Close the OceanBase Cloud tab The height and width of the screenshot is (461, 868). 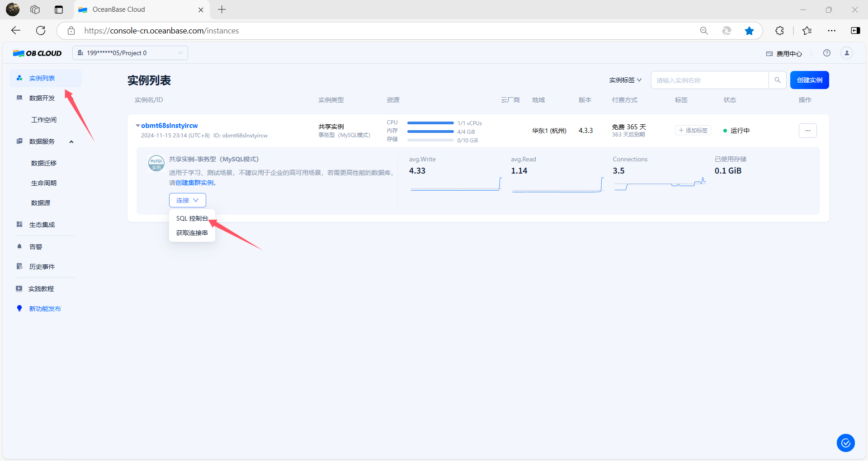pos(201,9)
